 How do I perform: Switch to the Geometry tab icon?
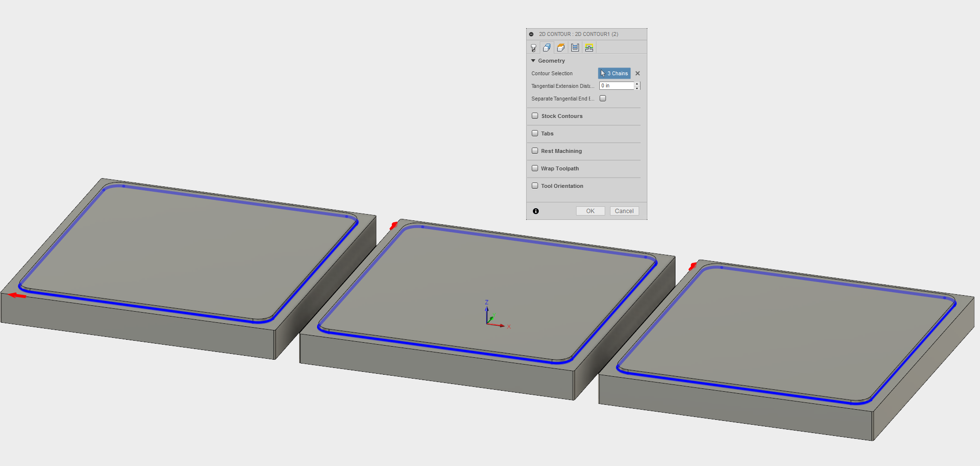click(547, 48)
